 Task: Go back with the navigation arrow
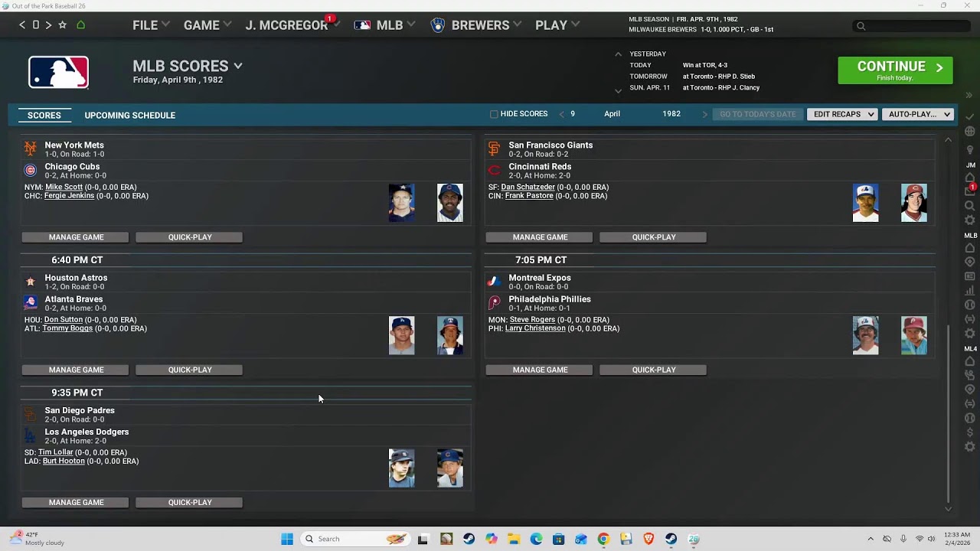(22, 25)
